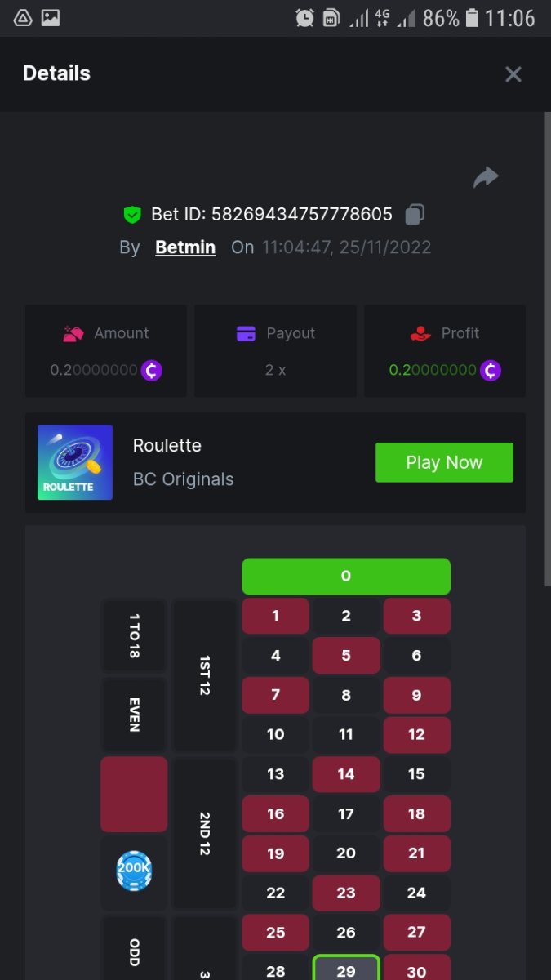
Task: Tap the currency coin icon beside Profit
Action: pos(491,370)
